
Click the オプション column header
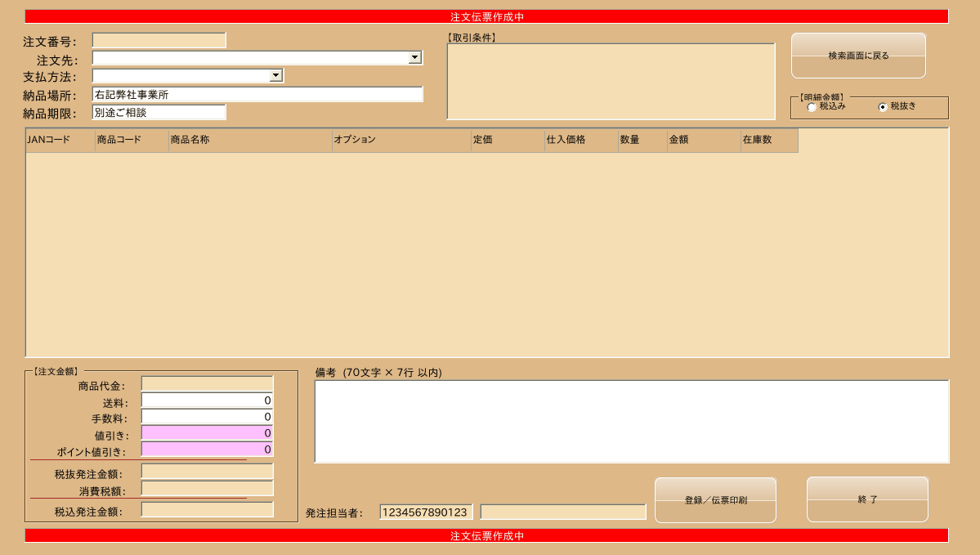tap(401, 140)
